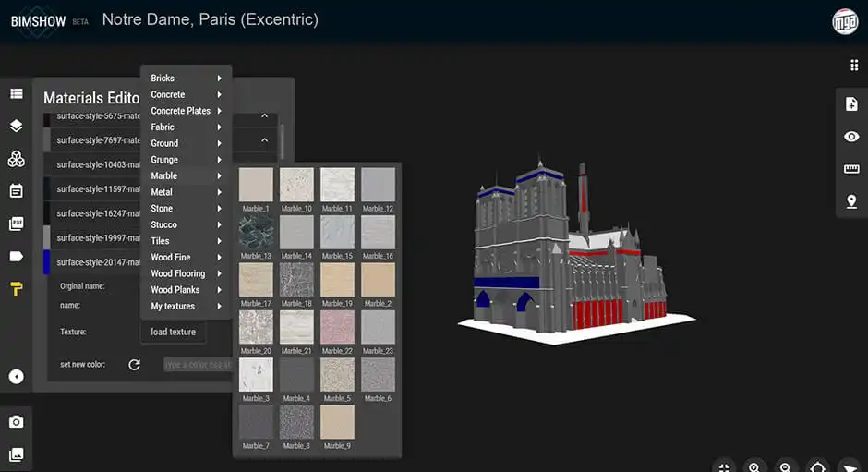Image resolution: width=868 pixels, height=472 pixels.
Task: Open the tag label icon in sidebar
Action: click(x=16, y=257)
